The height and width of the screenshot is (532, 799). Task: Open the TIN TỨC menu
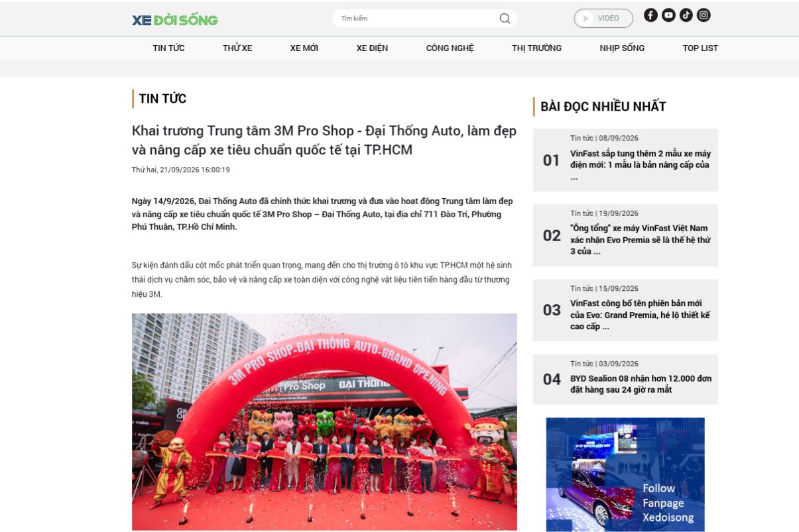[168, 48]
